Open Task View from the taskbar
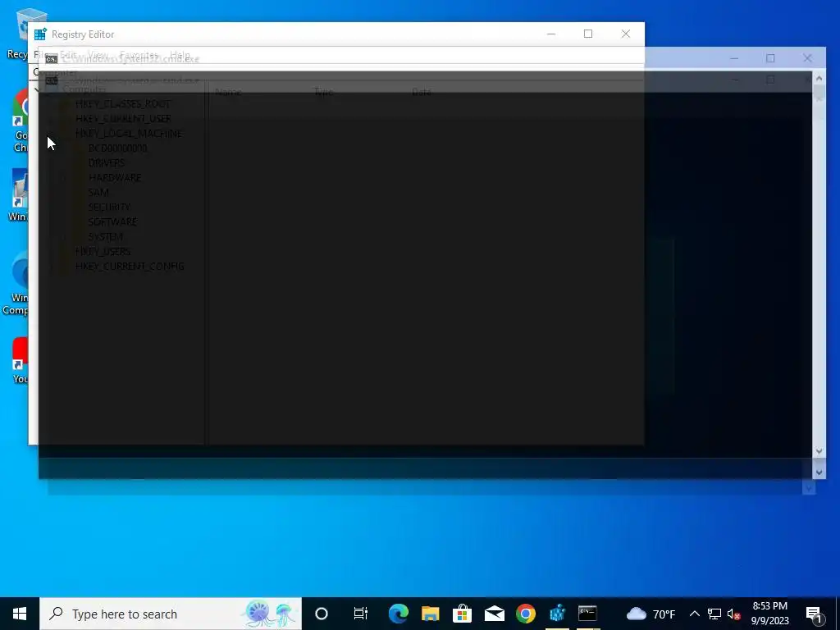This screenshot has width=840, height=630. pyautogui.click(x=361, y=614)
